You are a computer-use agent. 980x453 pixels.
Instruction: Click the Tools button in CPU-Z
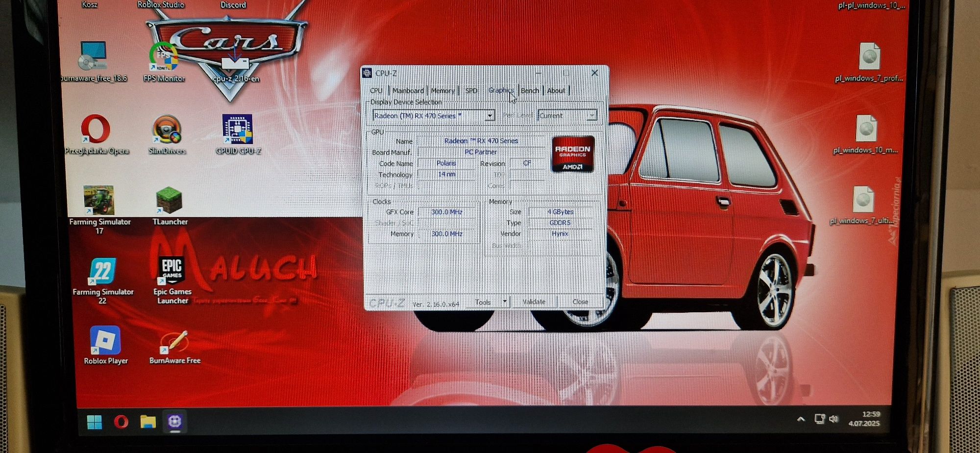pos(483,302)
